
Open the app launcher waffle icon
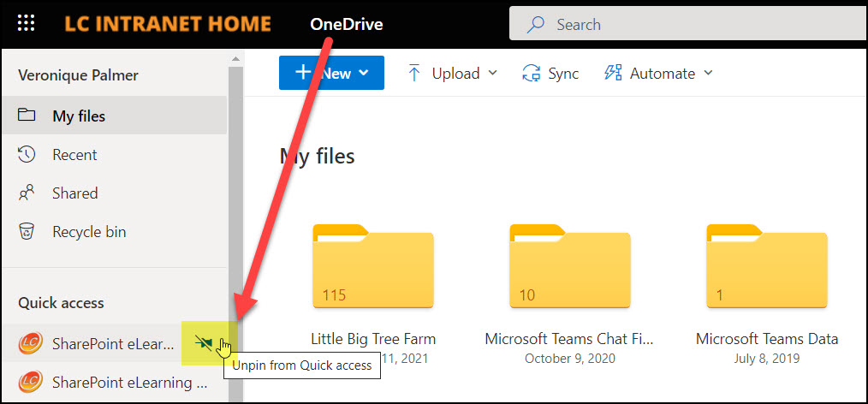(x=27, y=24)
